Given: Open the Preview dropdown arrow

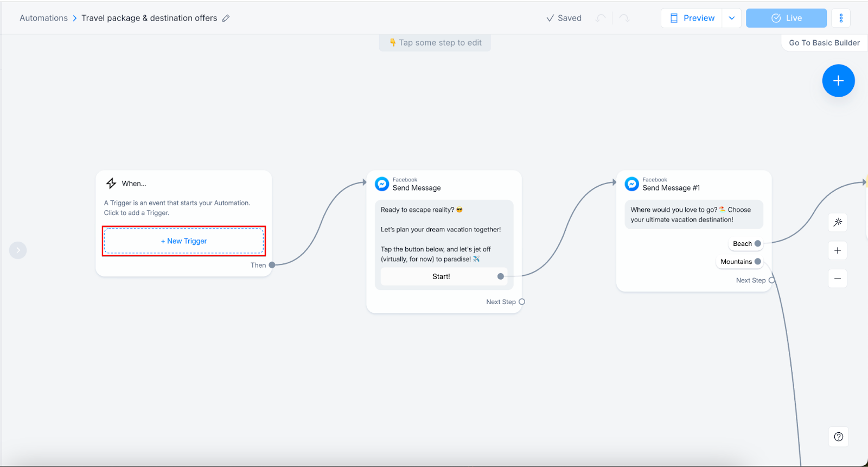Looking at the screenshot, I should point(732,18).
